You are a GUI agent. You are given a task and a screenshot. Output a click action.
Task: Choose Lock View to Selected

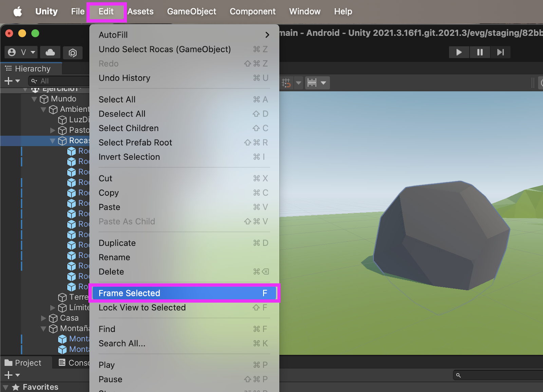click(x=184, y=308)
